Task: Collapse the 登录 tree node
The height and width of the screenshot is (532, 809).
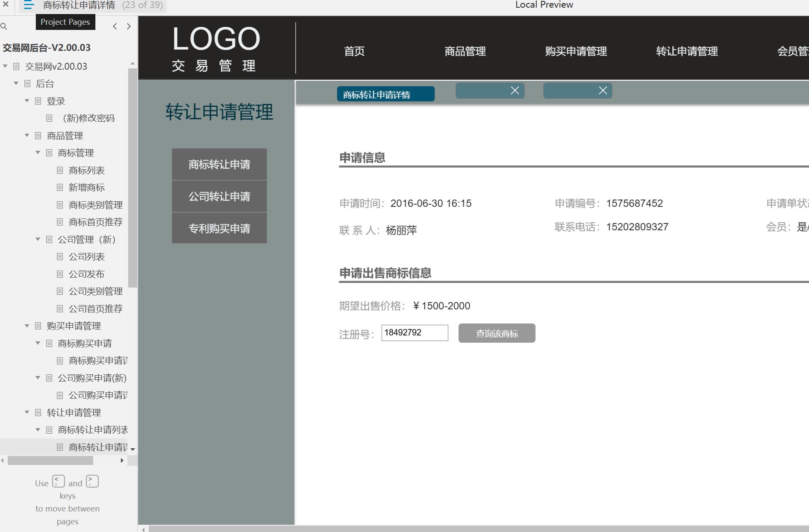Action: pos(27,101)
